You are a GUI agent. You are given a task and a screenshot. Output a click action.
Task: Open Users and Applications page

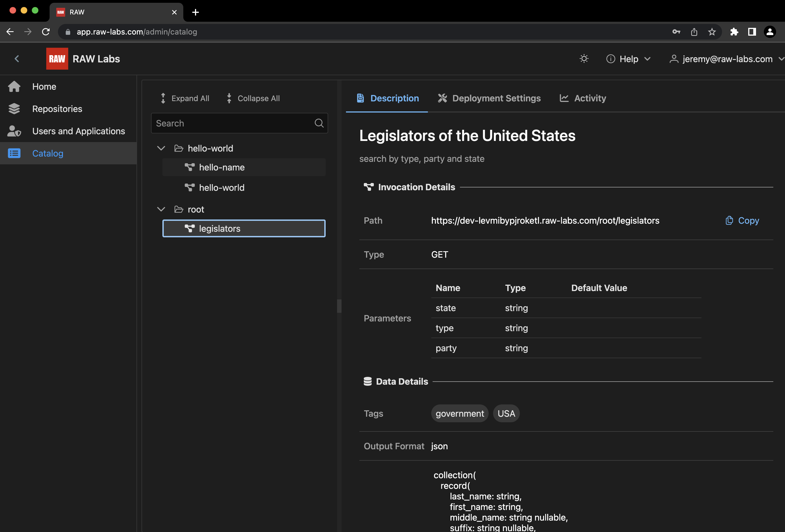point(68,131)
